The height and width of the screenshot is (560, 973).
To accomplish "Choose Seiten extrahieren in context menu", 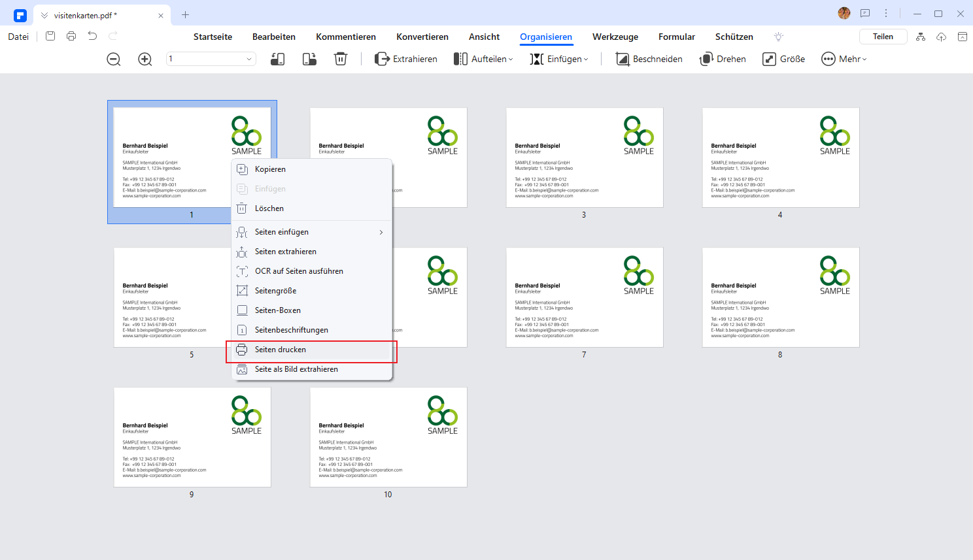I will (312, 252).
